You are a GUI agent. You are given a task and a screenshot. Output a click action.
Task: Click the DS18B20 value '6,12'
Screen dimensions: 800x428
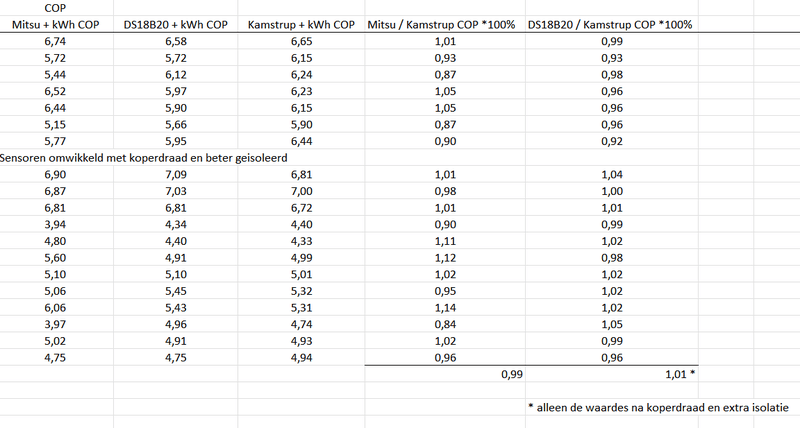(176, 74)
